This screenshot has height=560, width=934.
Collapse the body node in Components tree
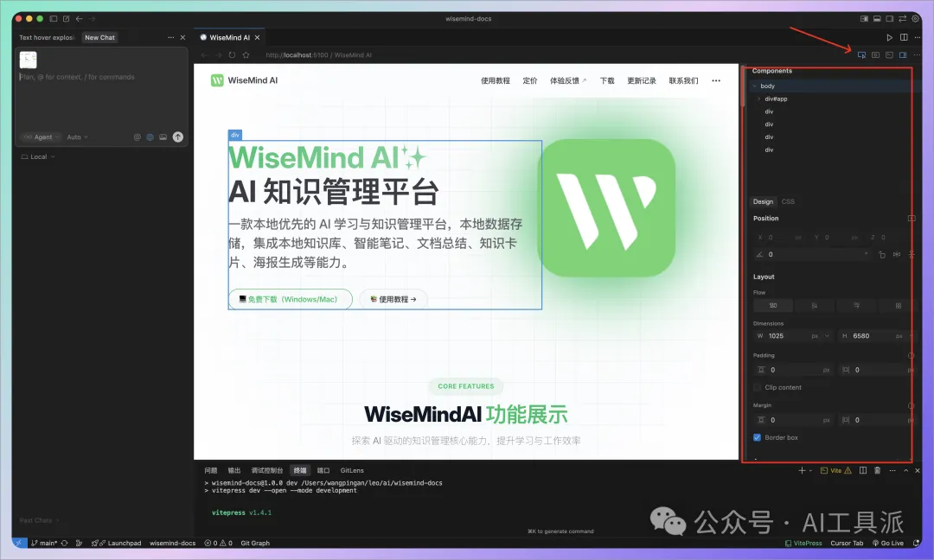(x=755, y=86)
